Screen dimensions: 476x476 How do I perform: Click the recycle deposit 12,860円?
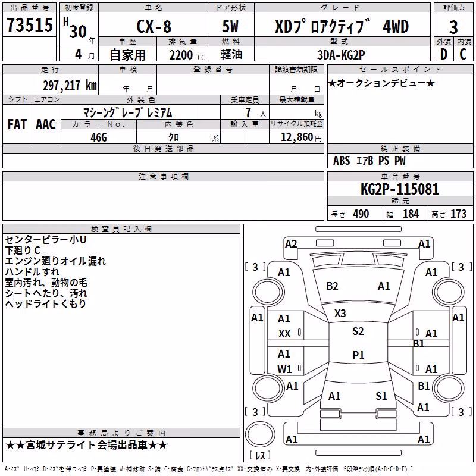coord(301,137)
